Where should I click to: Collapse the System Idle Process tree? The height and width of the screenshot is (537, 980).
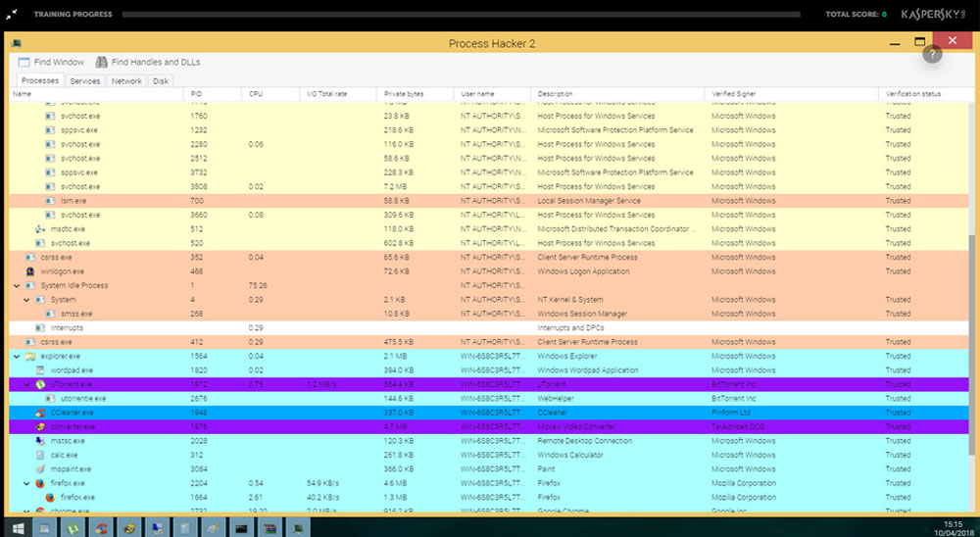(x=17, y=286)
